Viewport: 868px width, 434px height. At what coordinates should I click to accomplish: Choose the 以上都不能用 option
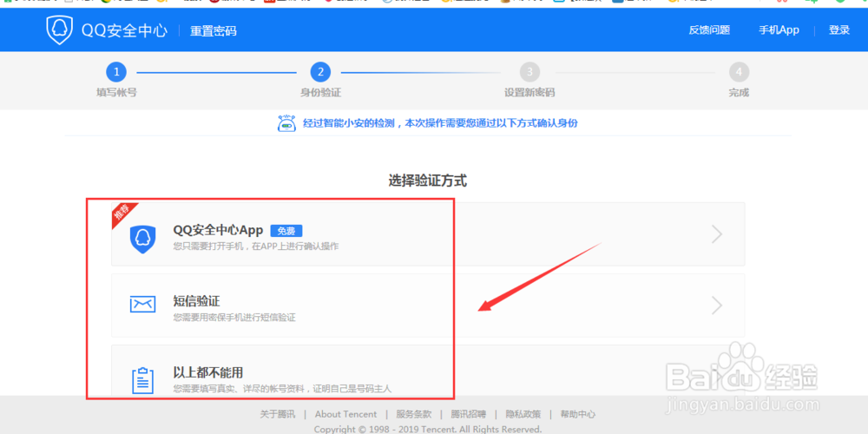click(428, 370)
